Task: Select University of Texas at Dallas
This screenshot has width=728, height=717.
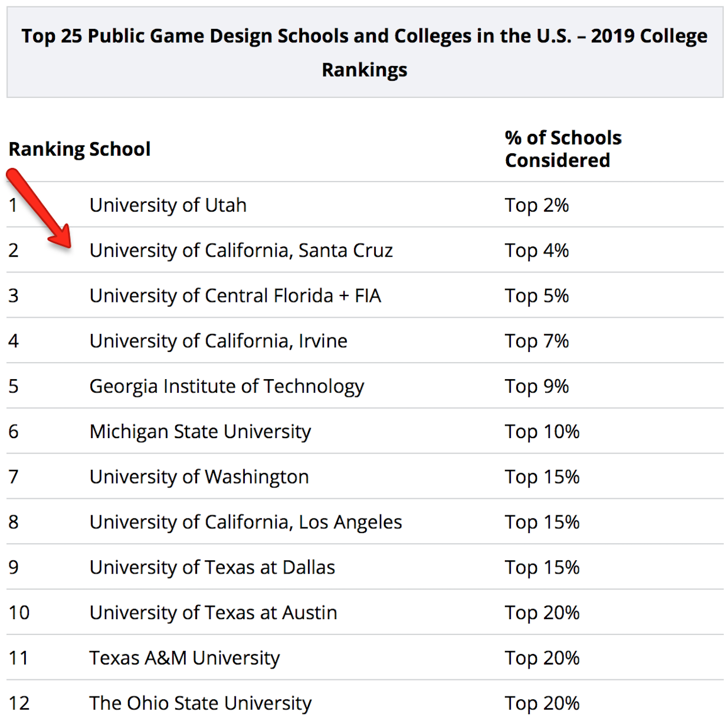Action: (x=212, y=567)
